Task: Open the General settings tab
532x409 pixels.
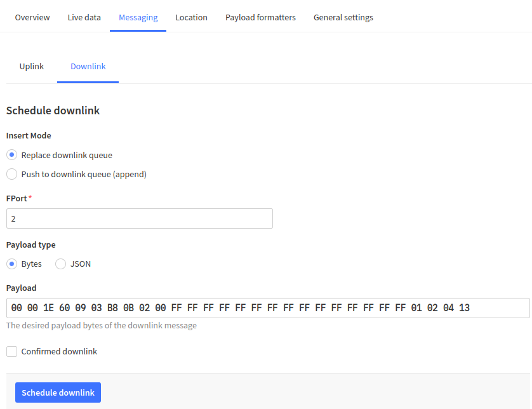Action: tap(343, 17)
